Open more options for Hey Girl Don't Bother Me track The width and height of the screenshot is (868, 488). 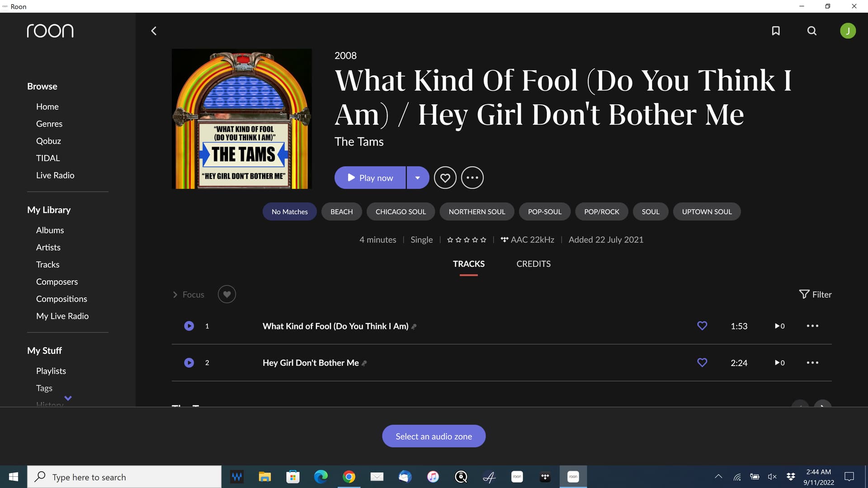(812, 362)
